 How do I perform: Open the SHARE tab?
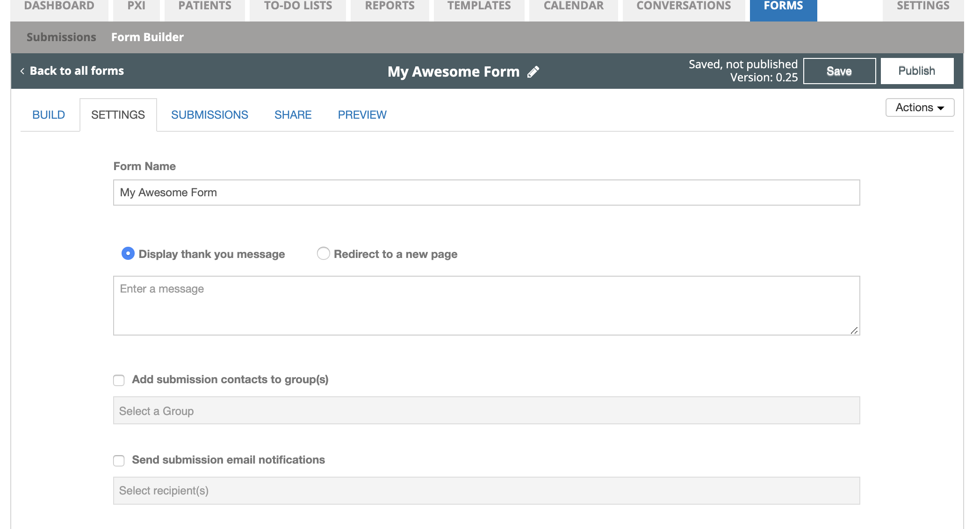[x=293, y=115]
